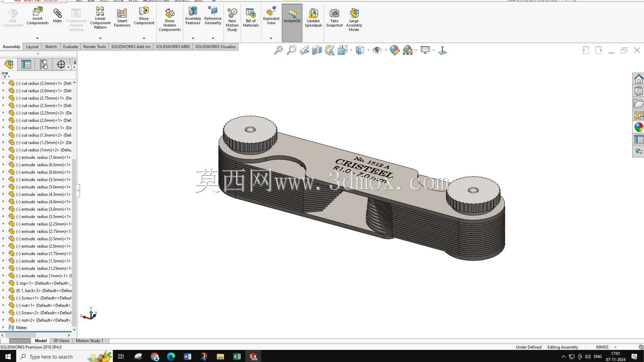Click the Apply Scene icon

point(408,50)
